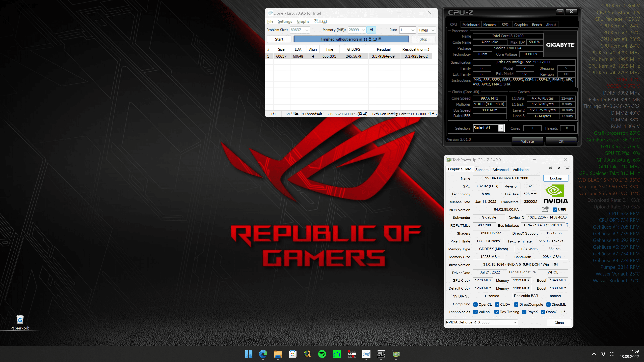Toggle the UEFI checkbox in GPU-Z
Screen dimensions: 644x362
555,210
